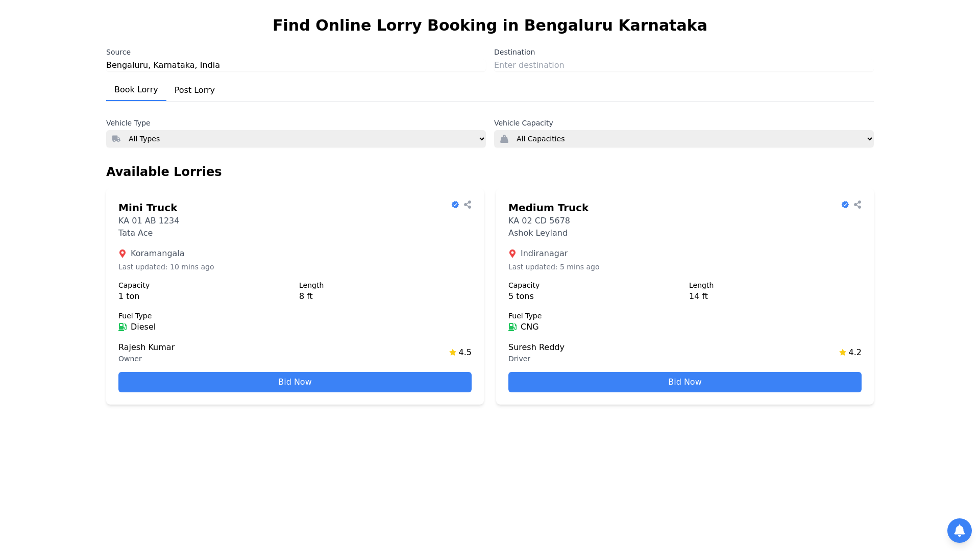Image resolution: width=980 pixels, height=551 pixels.
Task: Click the 4.5 rating star
Action: tap(453, 353)
